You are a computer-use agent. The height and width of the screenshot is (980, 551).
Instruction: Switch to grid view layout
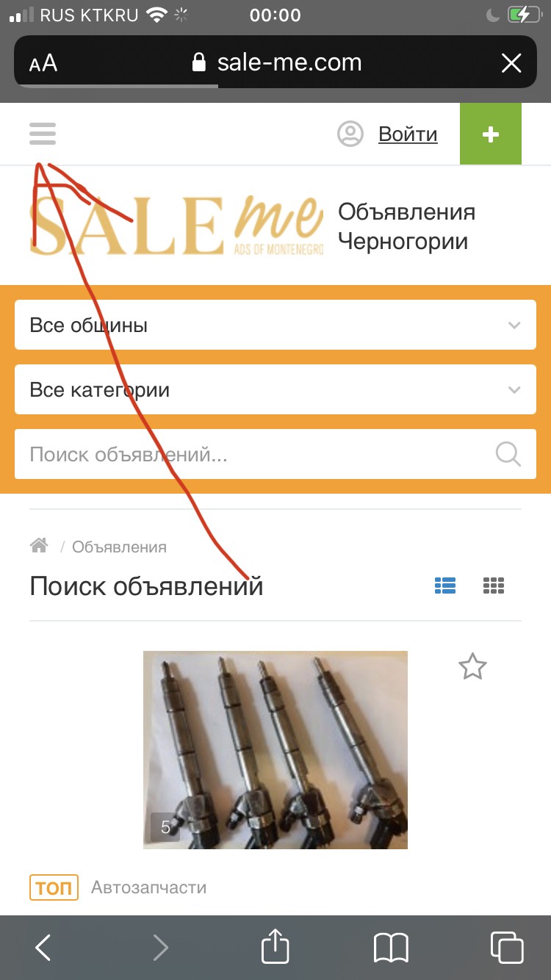click(494, 586)
